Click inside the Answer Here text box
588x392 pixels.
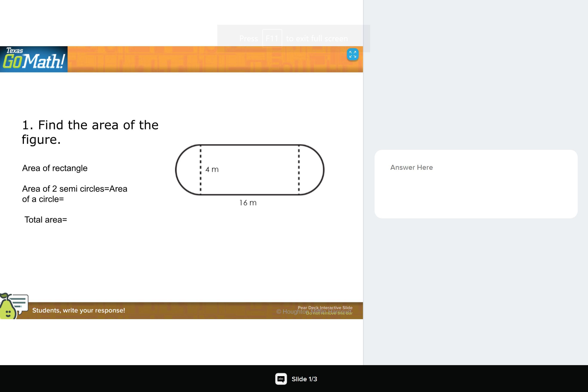tap(476, 184)
